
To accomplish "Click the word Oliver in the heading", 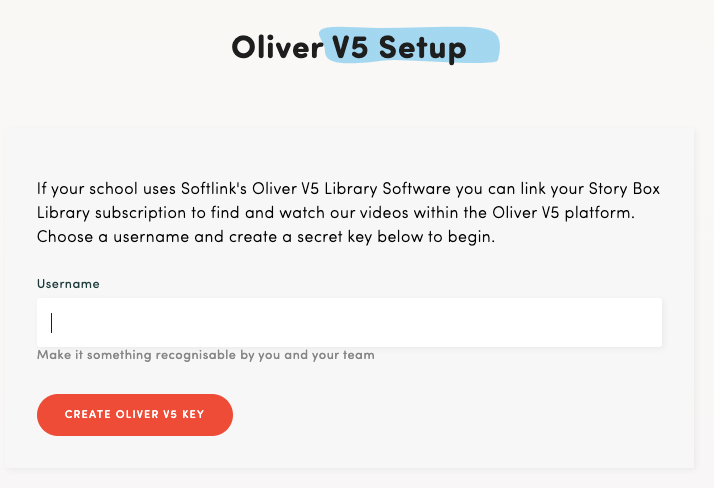I will click(x=273, y=47).
